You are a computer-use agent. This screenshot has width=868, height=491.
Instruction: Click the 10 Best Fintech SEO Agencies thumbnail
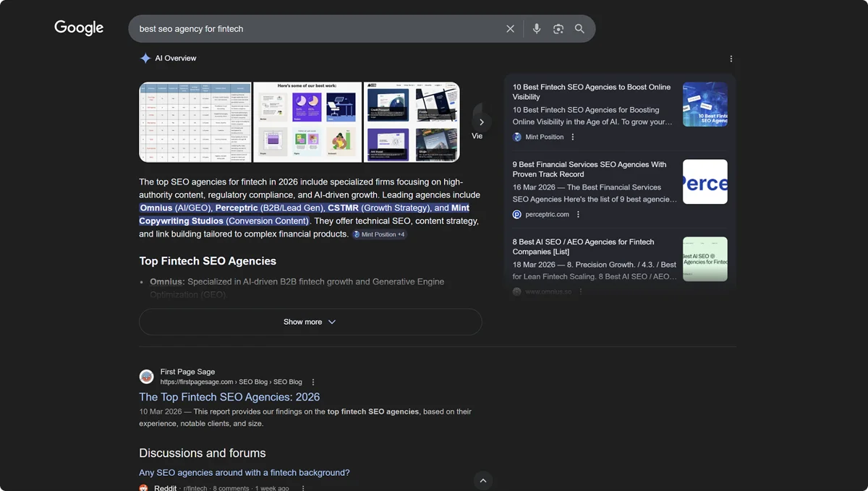tap(705, 103)
